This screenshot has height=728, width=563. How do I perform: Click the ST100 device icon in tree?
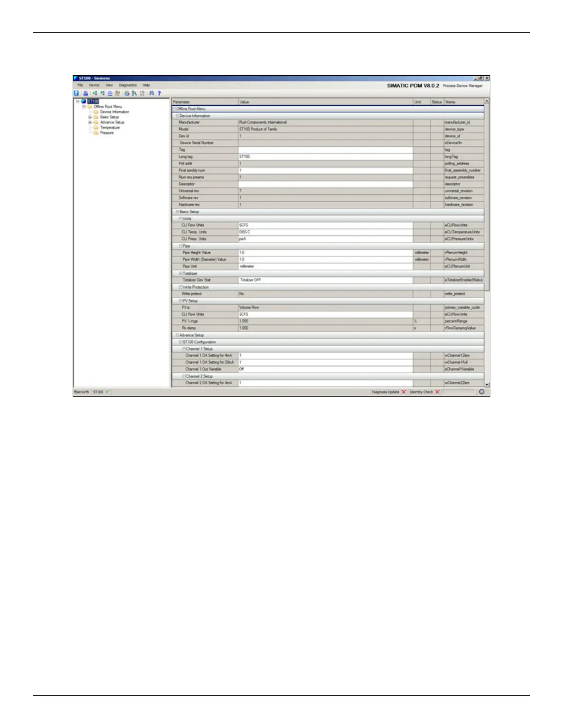point(84,101)
